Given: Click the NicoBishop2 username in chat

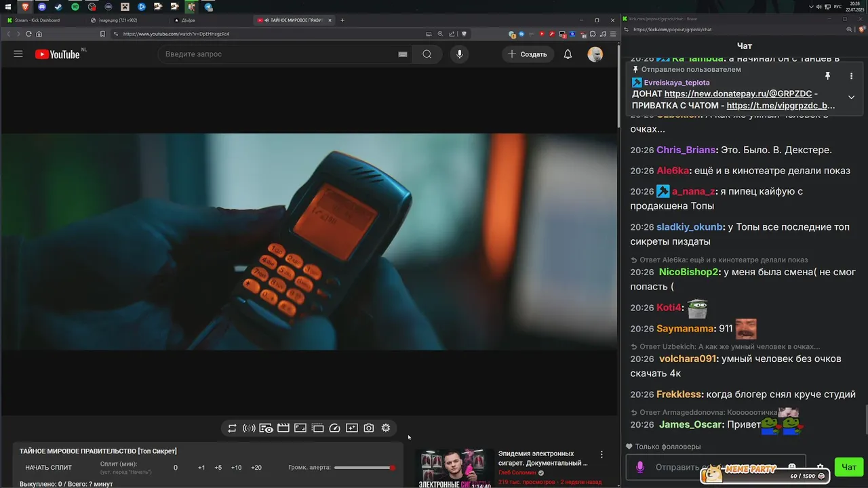Looking at the screenshot, I should 688,272.
